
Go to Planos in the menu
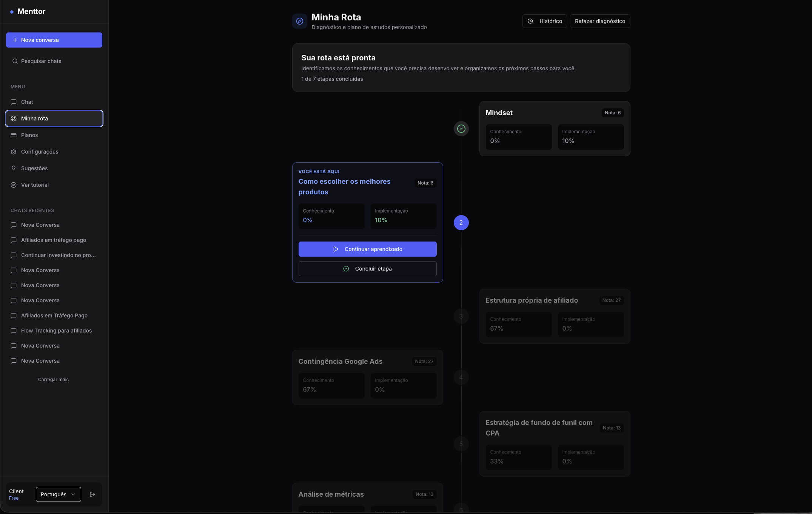tap(54, 135)
